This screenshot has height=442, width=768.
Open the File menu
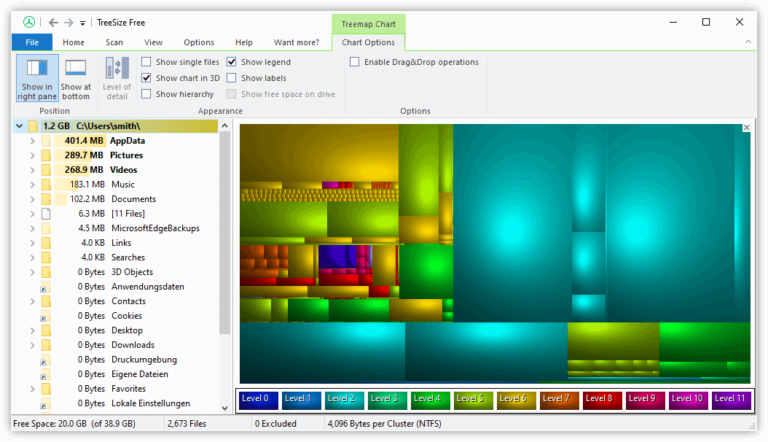32,42
